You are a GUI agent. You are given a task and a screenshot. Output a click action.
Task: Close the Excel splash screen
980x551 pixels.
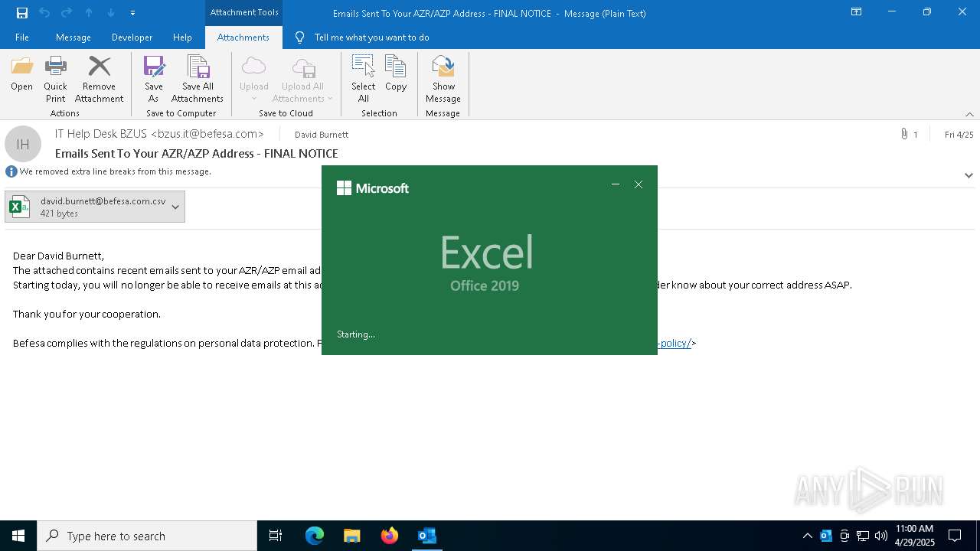(x=639, y=184)
